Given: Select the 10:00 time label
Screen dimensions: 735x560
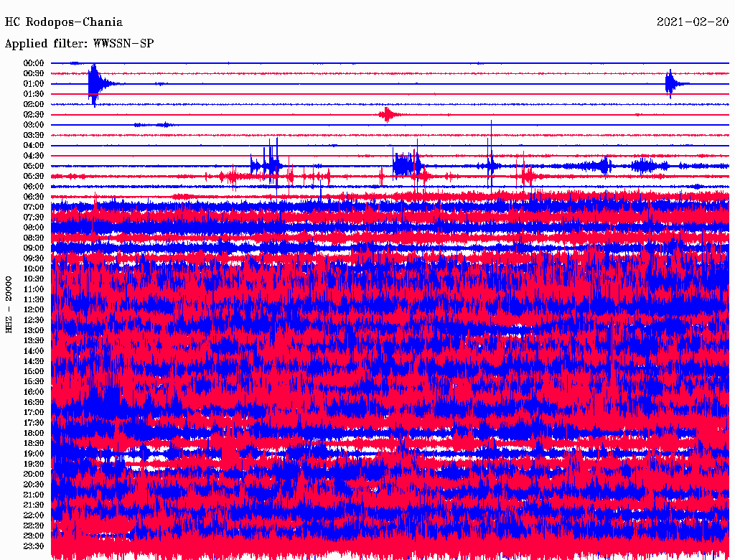Looking at the screenshot, I should click(34, 269).
